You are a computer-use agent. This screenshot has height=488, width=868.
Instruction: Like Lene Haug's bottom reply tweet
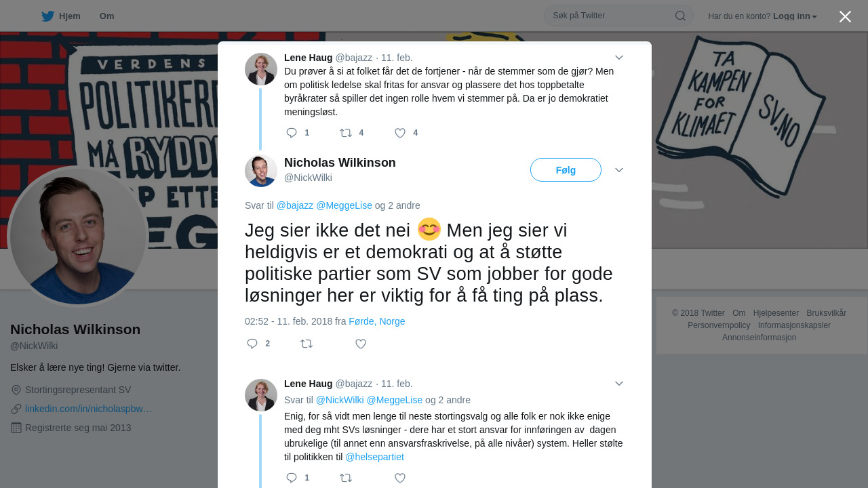[400, 478]
